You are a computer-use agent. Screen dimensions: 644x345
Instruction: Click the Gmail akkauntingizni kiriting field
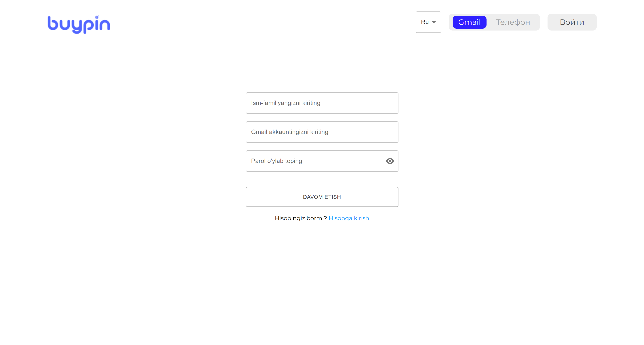[322, 132]
